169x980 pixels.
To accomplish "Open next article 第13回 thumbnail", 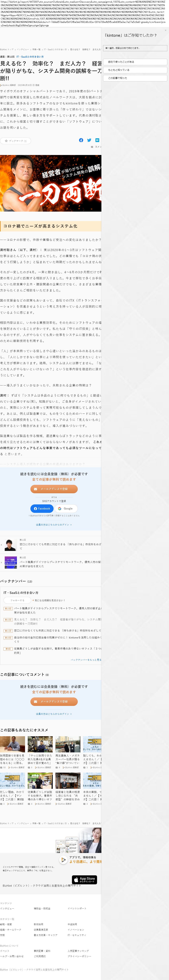I will [11, 562].
